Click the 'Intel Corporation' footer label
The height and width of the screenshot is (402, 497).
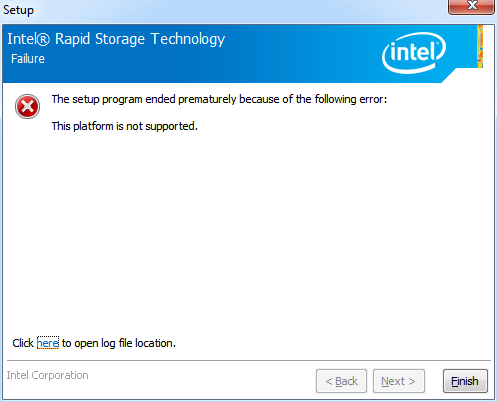coord(47,375)
